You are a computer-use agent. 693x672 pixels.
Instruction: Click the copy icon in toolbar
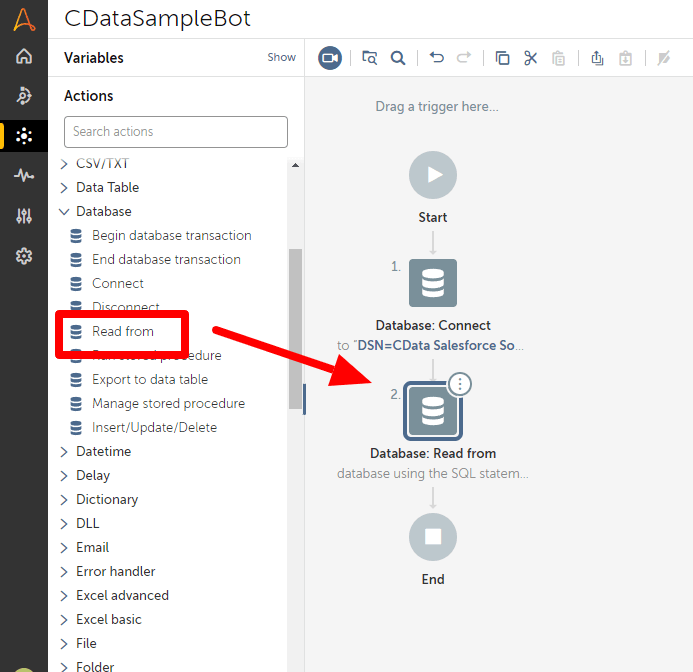503,58
